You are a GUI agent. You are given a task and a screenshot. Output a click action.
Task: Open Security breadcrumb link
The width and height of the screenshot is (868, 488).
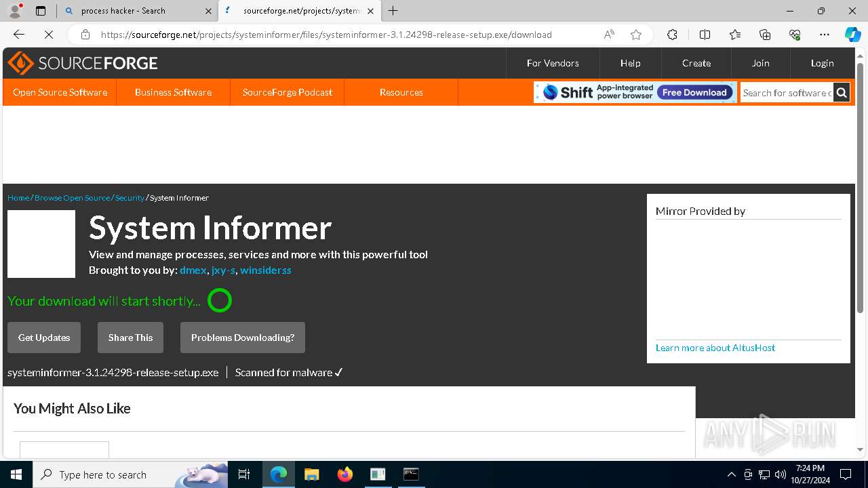[x=130, y=198]
